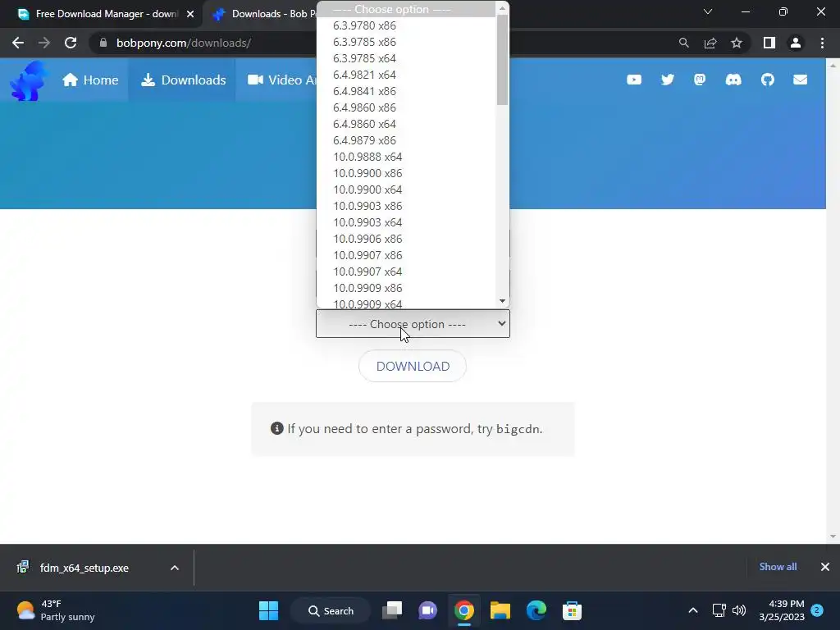Select 10.0.9900 x64 build
The height and width of the screenshot is (630, 840).
coord(406,189)
